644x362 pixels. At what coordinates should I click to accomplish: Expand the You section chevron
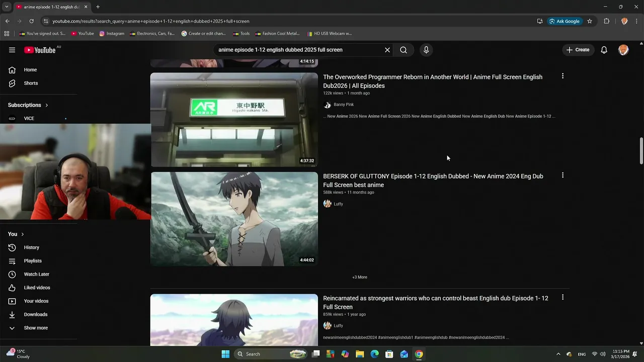click(x=22, y=234)
